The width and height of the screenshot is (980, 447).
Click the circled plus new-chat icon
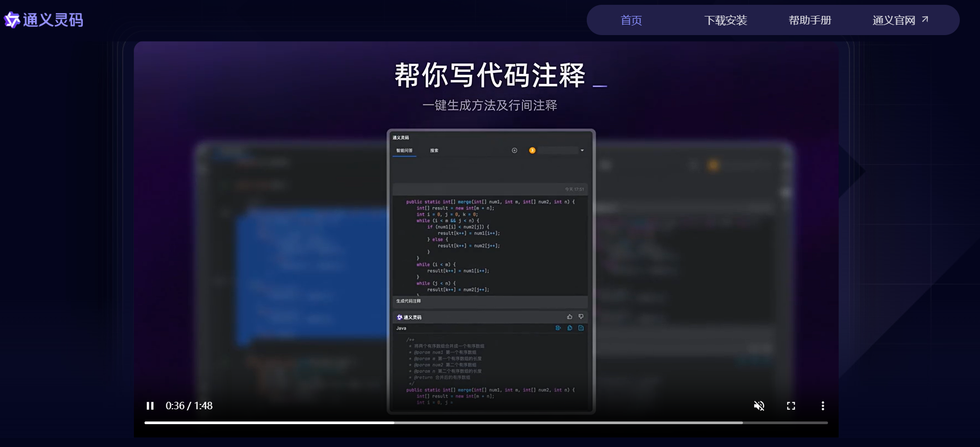click(514, 150)
